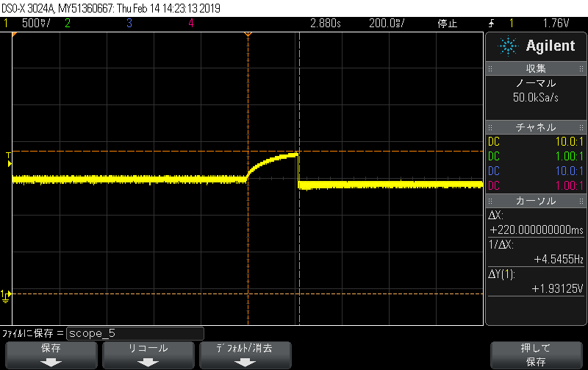The height and width of the screenshot is (370, 588).
Task: Click the blue DC 10.0:1 channel row
Action: pos(536,171)
